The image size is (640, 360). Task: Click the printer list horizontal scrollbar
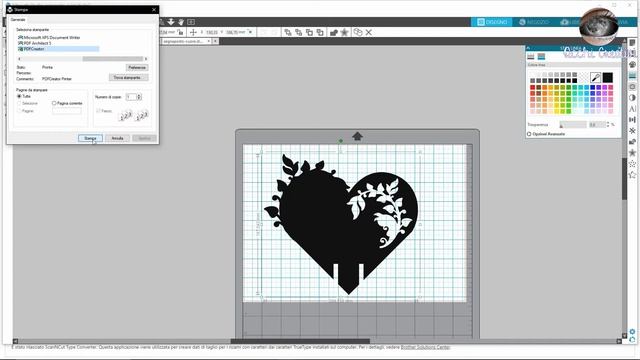pos(82,59)
